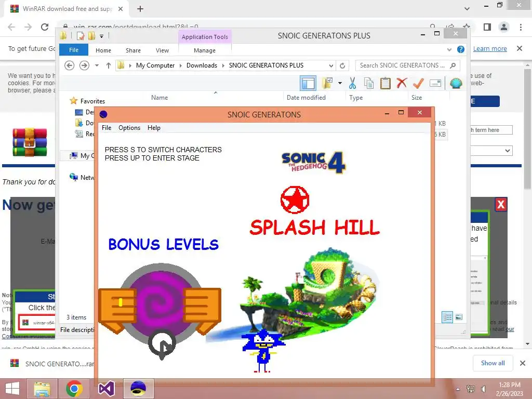Click the orange checkmark icon
532x399 pixels.
pyautogui.click(x=418, y=83)
